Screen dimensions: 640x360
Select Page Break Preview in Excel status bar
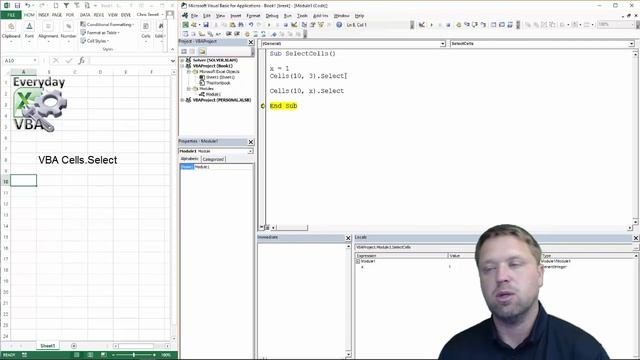tap(104, 355)
